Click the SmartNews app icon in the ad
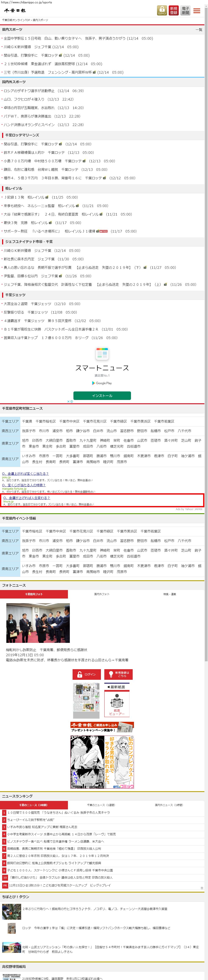This screenshot has width=208, height=980. (102, 354)
